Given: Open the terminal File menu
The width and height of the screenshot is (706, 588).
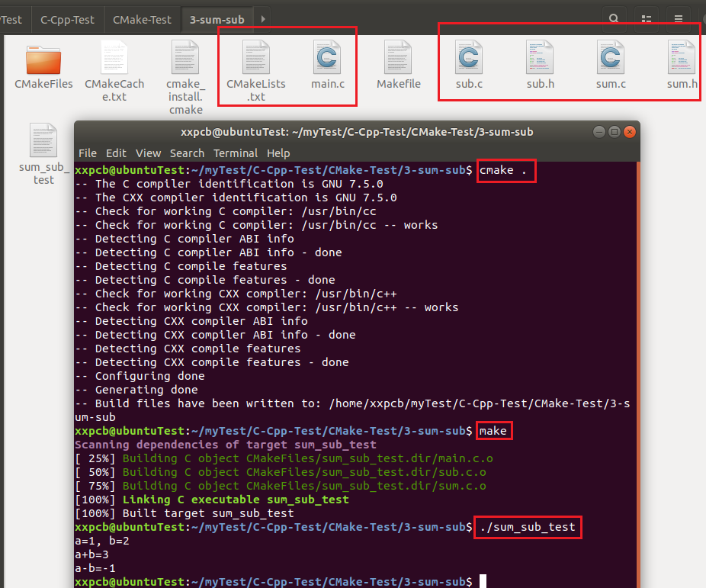Looking at the screenshot, I should (88, 153).
